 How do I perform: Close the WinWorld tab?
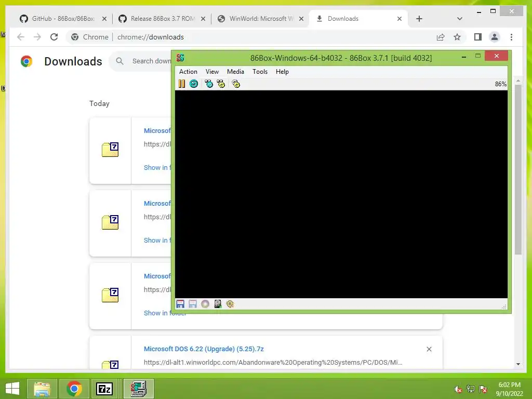(301, 19)
